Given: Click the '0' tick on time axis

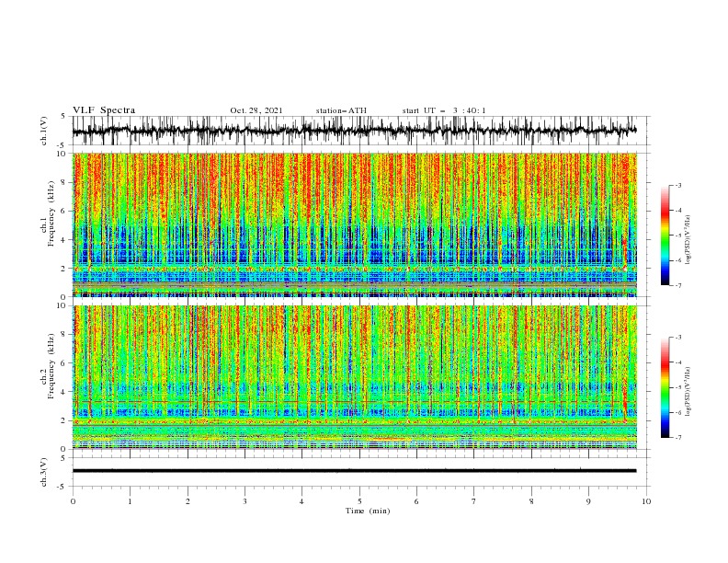Looking at the screenshot, I should (73, 501).
